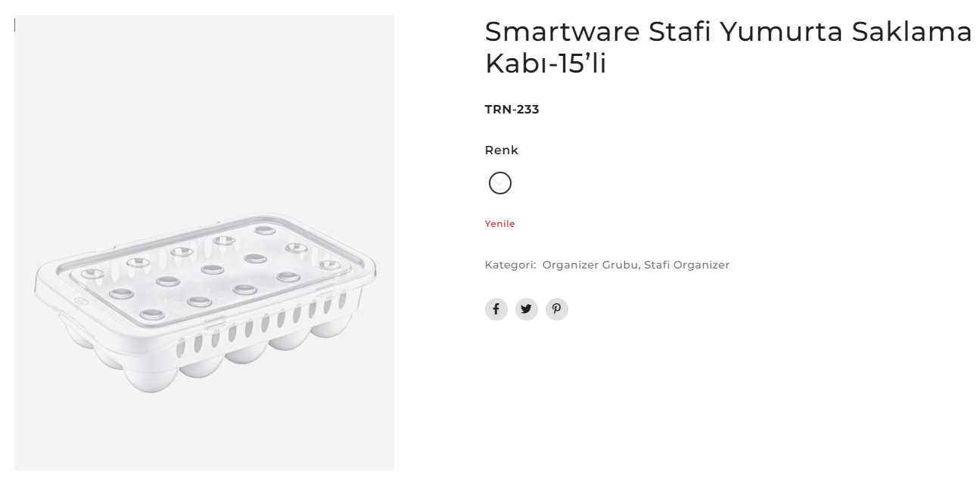Viewport: 980px width, 484px height.
Task: Click the red Yenile reset link
Action: click(499, 224)
